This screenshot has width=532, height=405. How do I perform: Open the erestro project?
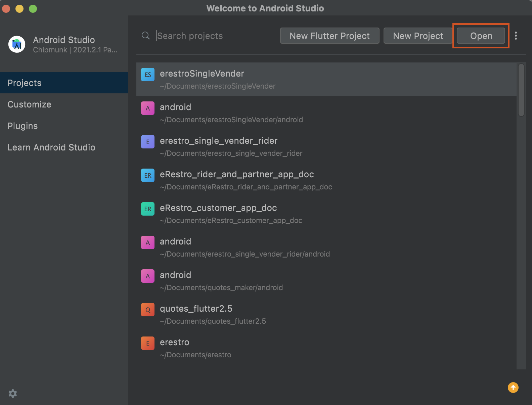click(x=326, y=348)
